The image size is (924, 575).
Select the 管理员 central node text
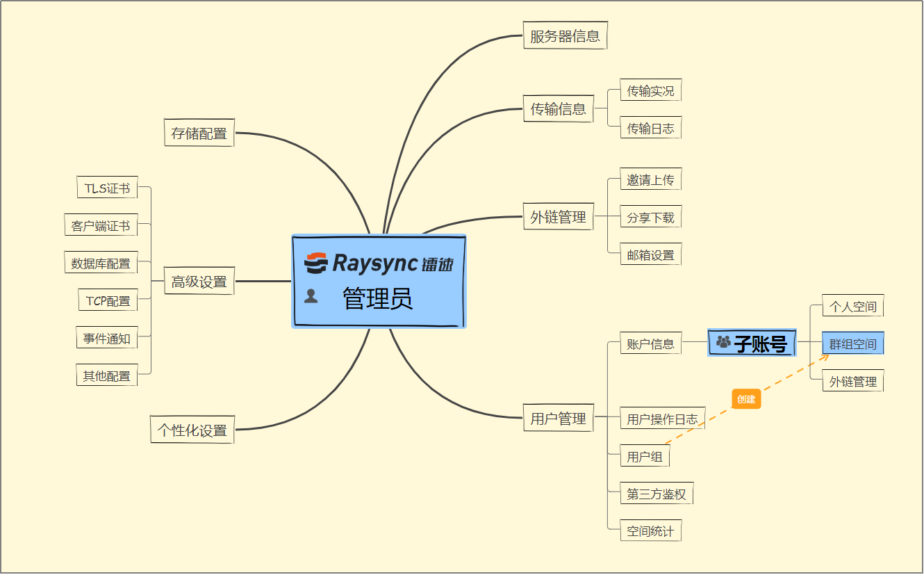coord(378,299)
